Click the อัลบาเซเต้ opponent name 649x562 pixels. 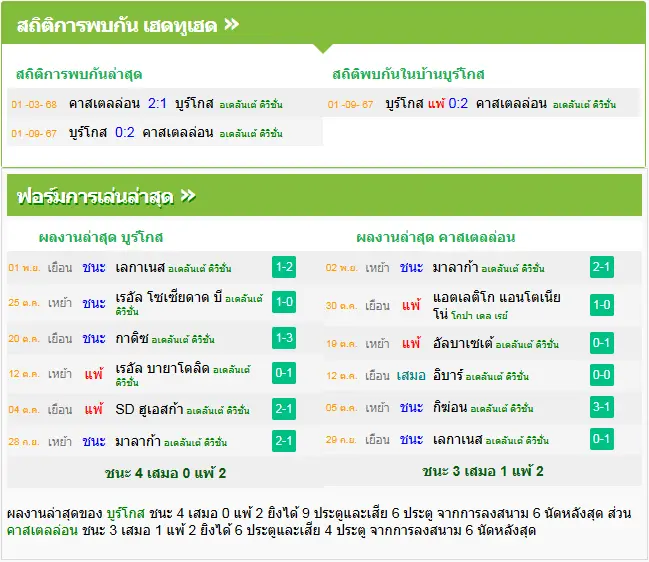(x=463, y=343)
